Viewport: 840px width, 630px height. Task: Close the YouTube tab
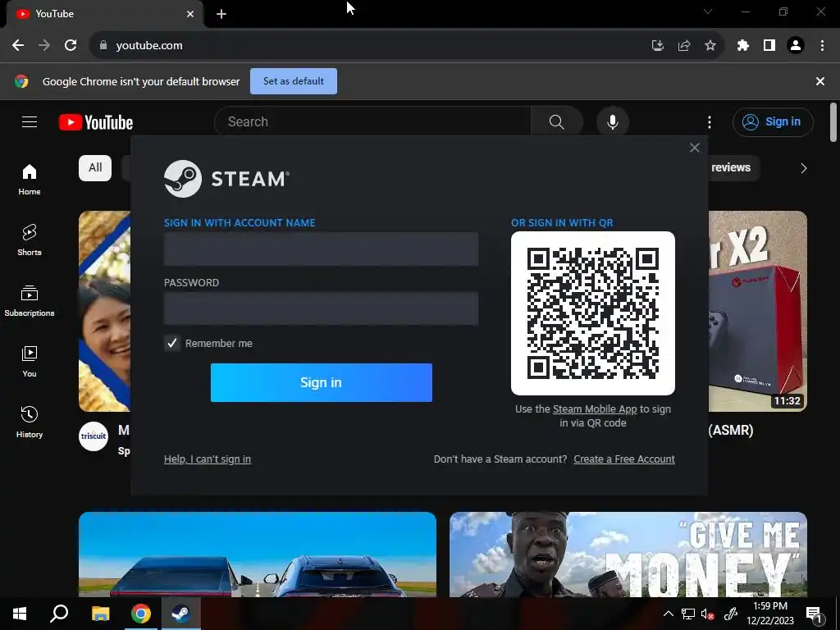pyautogui.click(x=190, y=14)
